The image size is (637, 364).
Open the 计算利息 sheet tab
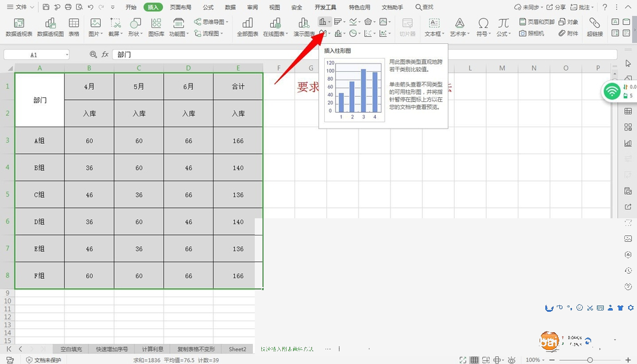click(x=152, y=349)
